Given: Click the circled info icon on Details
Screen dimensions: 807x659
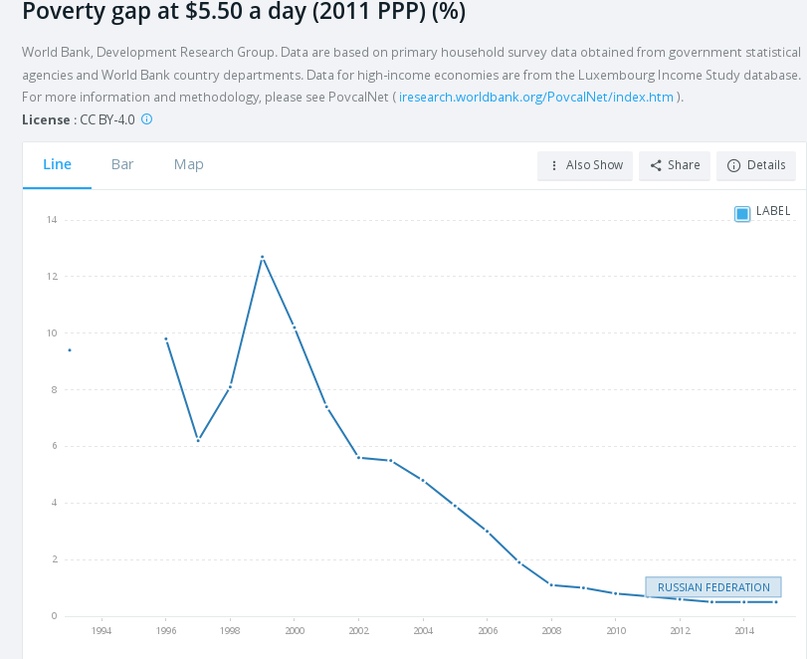Looking at the screenshot, I should point(733,165).
